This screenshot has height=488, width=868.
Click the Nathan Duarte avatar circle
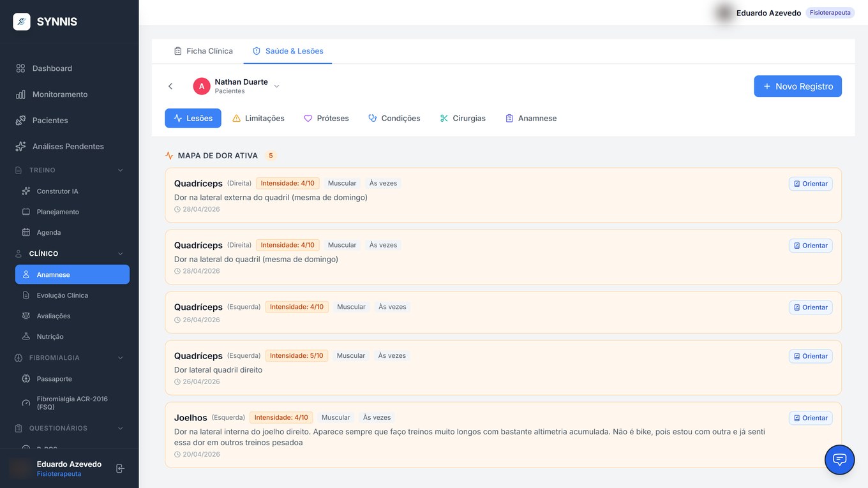point(202,86)
